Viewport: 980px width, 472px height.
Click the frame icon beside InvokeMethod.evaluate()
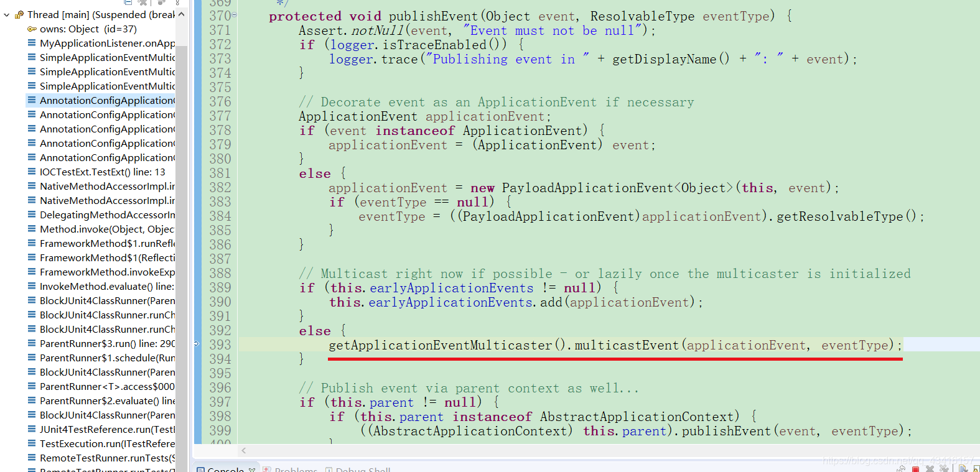pyautogui.click(x=32, y=286)
